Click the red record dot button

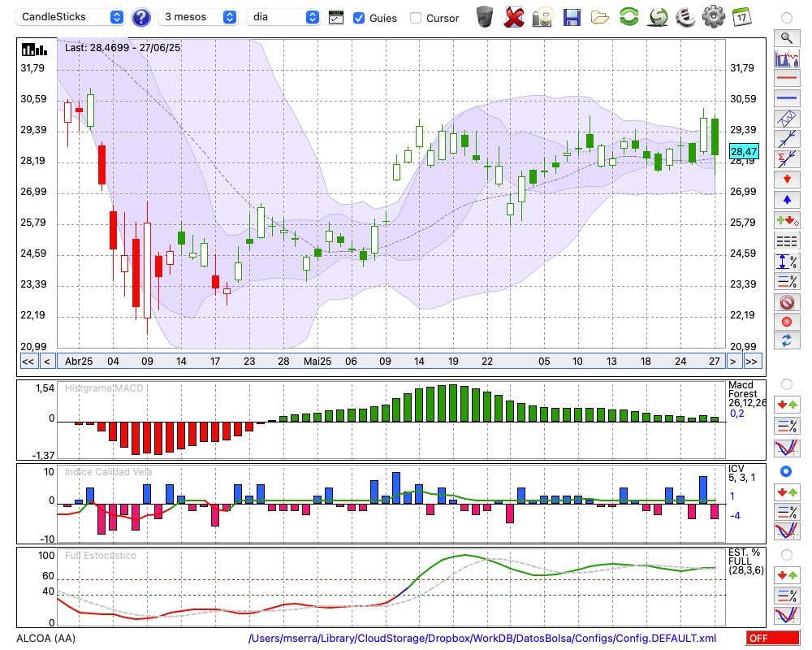[787, 322]
